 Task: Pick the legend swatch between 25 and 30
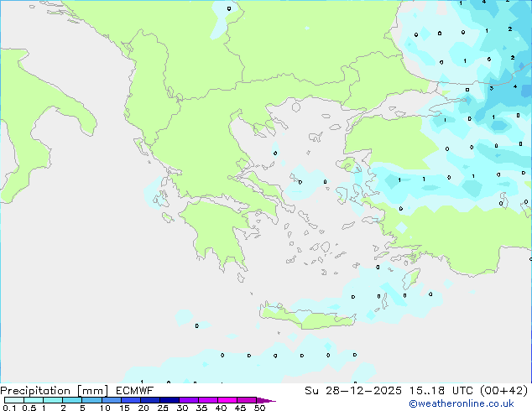click(170, 400)
